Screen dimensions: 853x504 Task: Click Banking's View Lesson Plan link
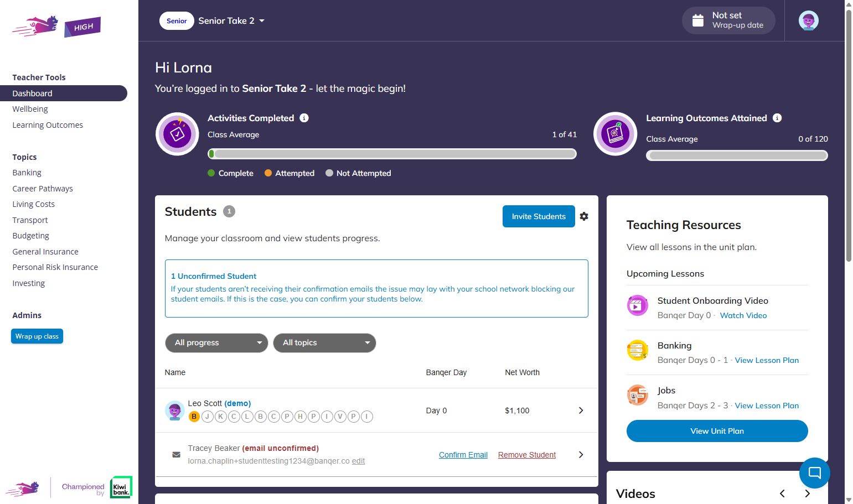pyautogui.click(x=767, y=360)
